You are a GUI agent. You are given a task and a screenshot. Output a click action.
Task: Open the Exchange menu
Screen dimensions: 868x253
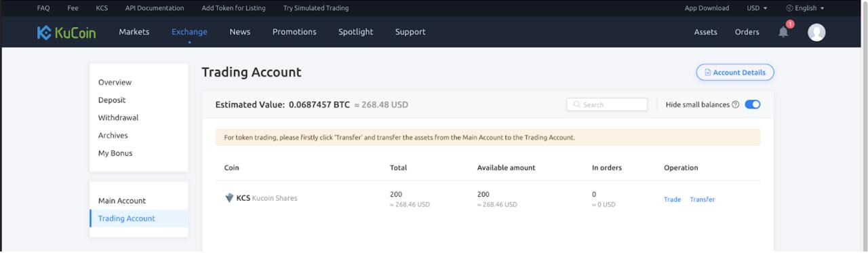[x=189, y=32]
